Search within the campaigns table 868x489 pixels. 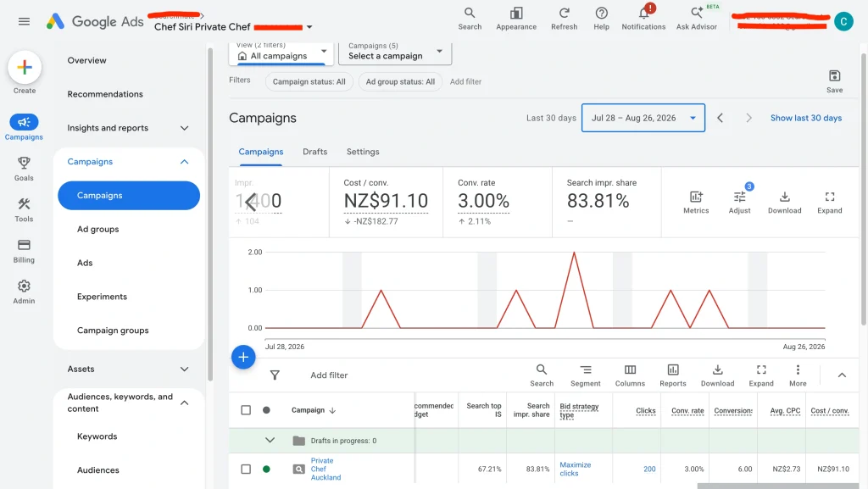542,375
